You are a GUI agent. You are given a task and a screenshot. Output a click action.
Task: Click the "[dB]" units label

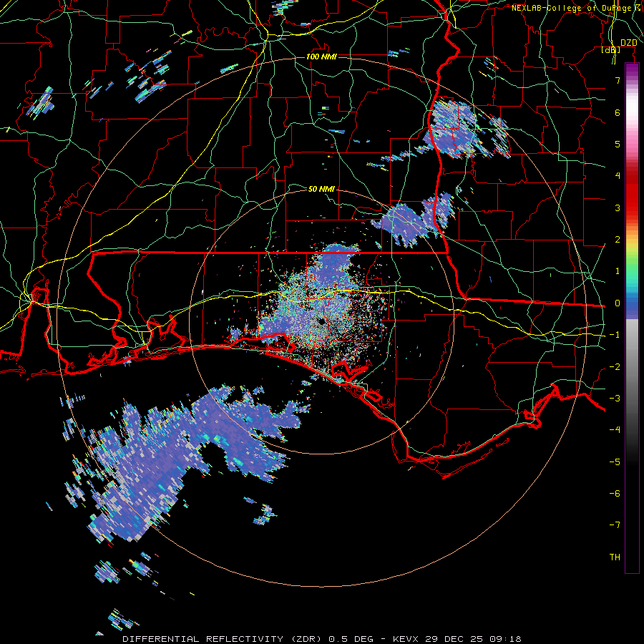coord(611,49)
